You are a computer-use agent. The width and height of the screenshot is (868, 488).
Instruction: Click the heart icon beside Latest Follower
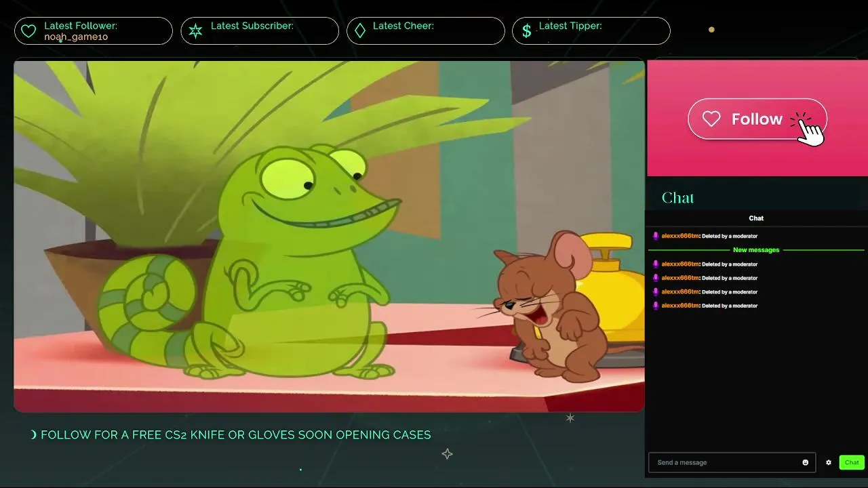point(28,31)
